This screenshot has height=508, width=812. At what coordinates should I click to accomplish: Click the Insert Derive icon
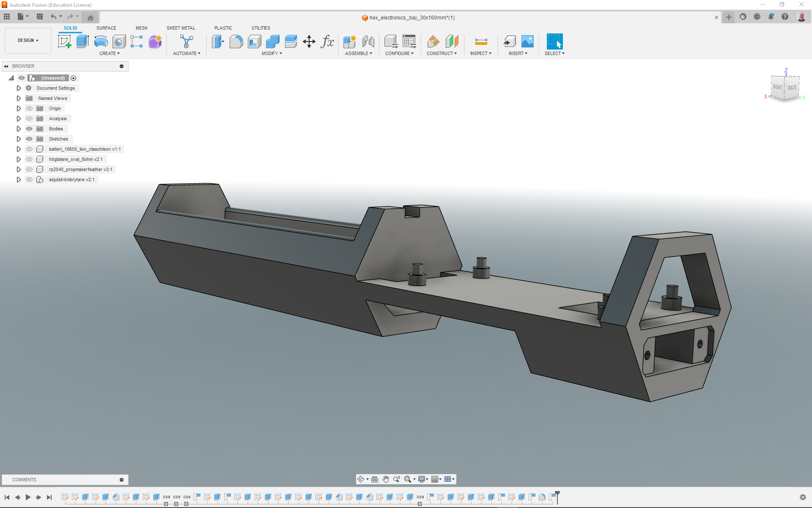pyautogui.click(x=510, y=41)
